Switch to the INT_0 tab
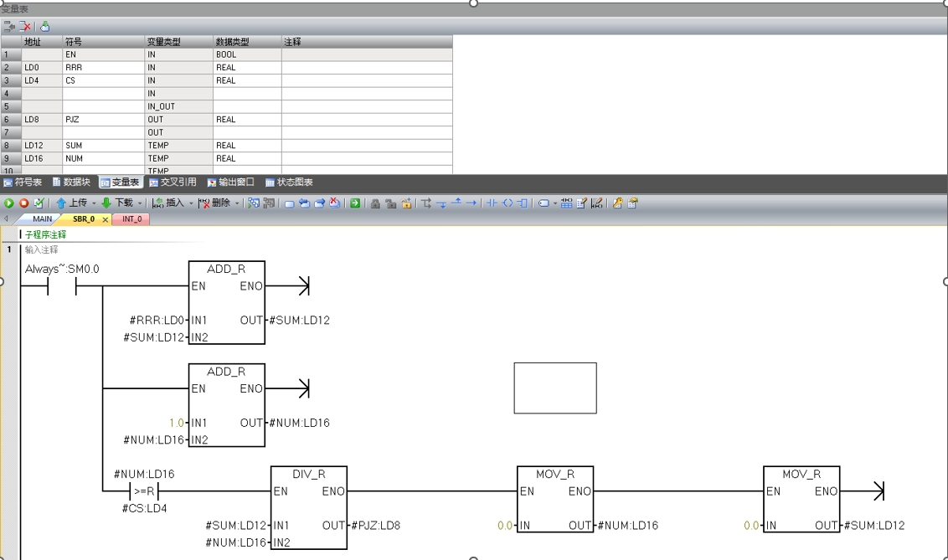 click(132, 219)
